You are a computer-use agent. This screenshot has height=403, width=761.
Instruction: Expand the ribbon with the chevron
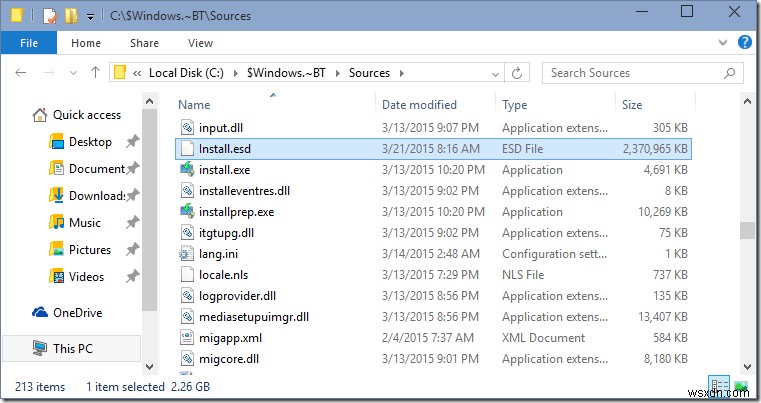(723, 43)
